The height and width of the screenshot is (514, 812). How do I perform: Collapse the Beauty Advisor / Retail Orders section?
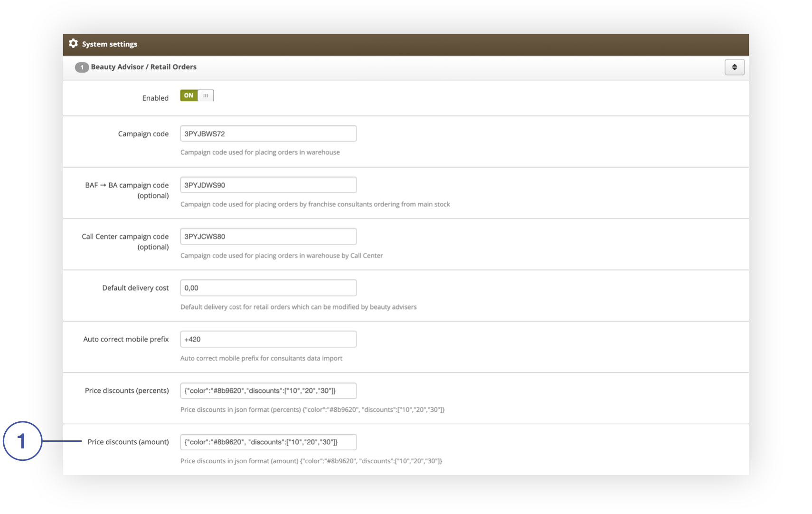(x=734, y=67)
